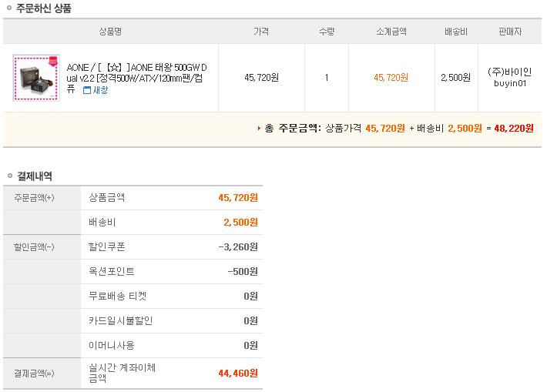Select the 0원 value in 카드일시불할인 row
The height and width of the screenshot is (392, 547).
(251, 320)
